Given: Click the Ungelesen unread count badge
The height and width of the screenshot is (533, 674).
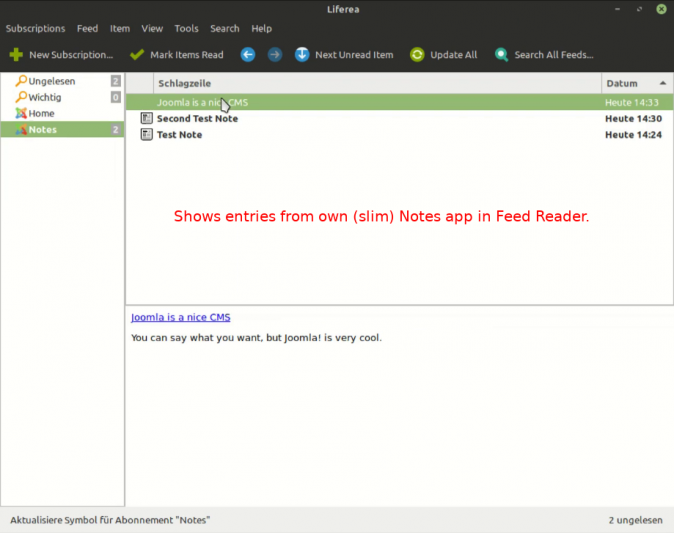Looking at the screenshot, I should [x=115, y=81].
